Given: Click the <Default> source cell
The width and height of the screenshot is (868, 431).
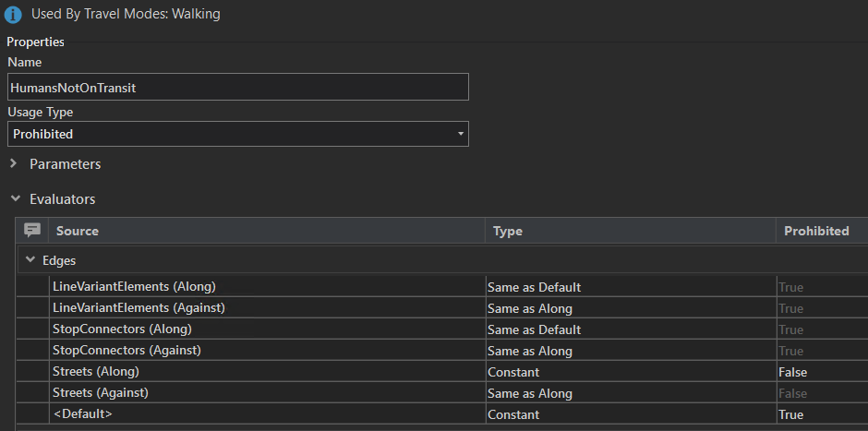Looking at the screenshot, I should pyautogui.click(x=82, y=414).
